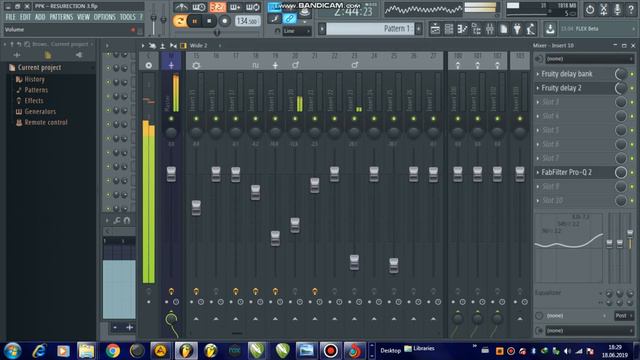
Task: Open the bottom output (none) dropdown
Action: (x=589, y=331)
